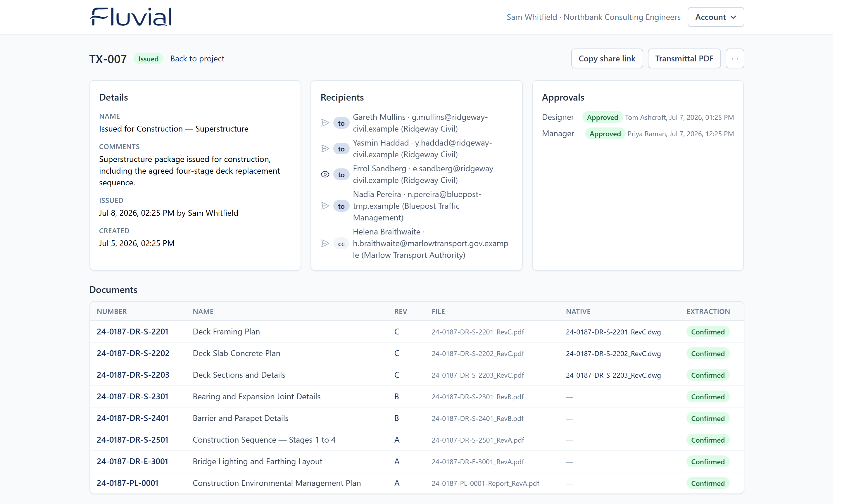Click file 24-0187-DR-E-3001_RevA.pdf
This screenshot has height=504, width=842.
478,462
